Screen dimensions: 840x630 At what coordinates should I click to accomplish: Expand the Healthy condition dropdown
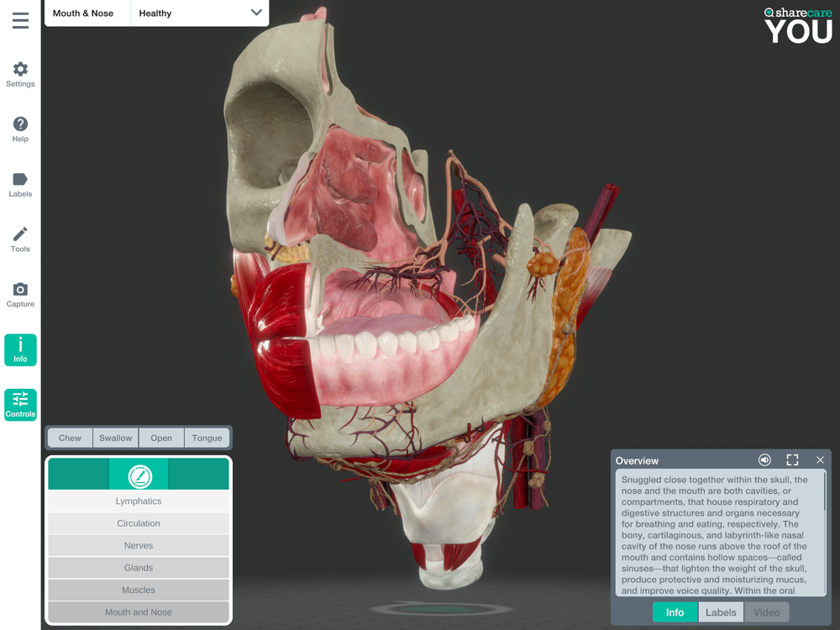(x=200, y=13)
